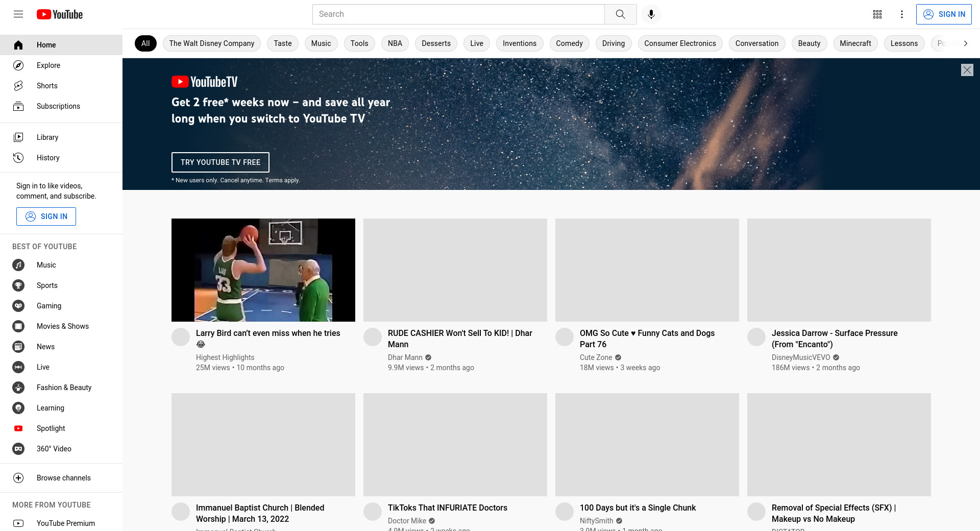Open the Jessica Darrow video thumbnail

[839, 270]
